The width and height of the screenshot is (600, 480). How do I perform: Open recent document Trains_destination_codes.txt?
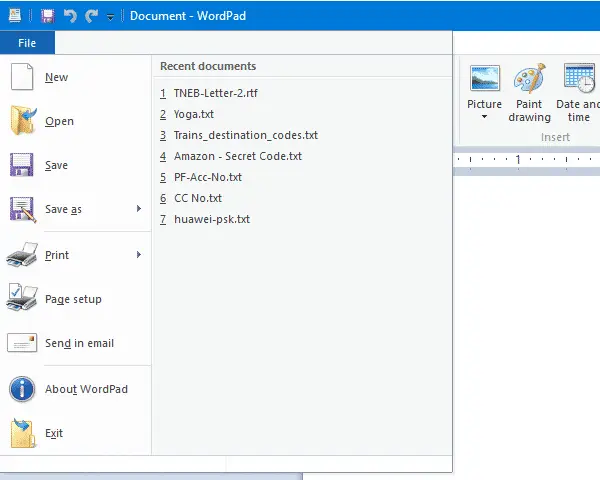point(302,135)
